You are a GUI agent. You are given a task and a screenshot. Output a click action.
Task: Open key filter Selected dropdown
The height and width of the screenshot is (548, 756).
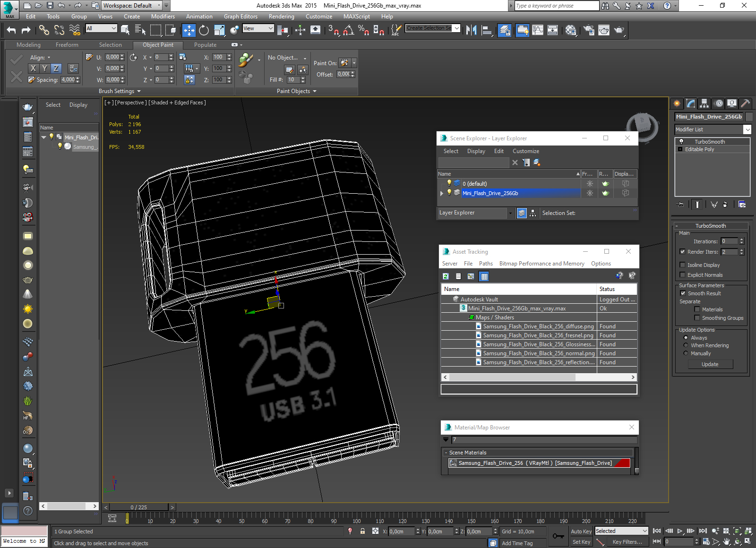tap(621, 531)
